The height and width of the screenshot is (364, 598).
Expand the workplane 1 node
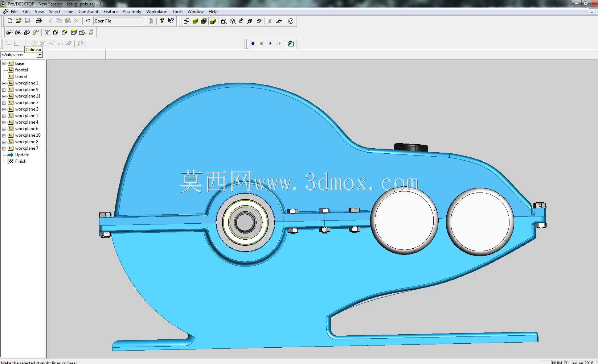point(4,83)
